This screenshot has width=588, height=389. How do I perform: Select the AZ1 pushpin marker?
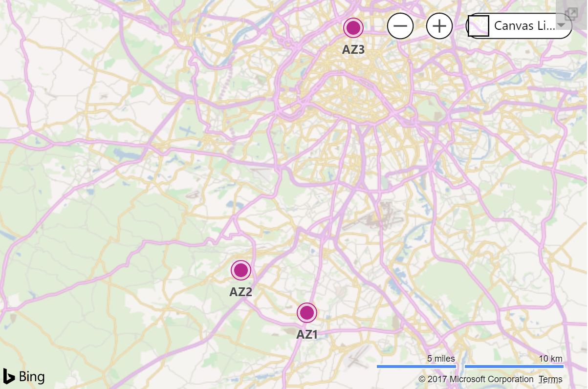(307, 312)
